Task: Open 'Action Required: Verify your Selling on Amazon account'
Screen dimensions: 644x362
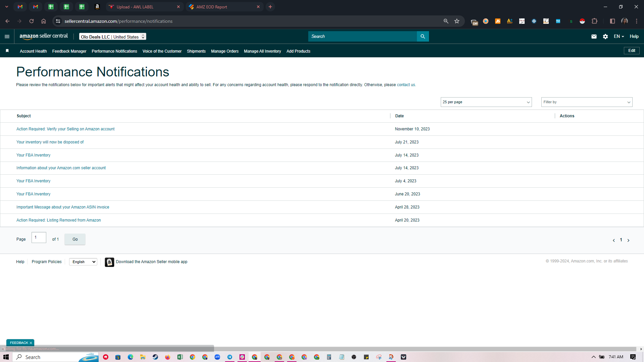Action: pos(65,129)
